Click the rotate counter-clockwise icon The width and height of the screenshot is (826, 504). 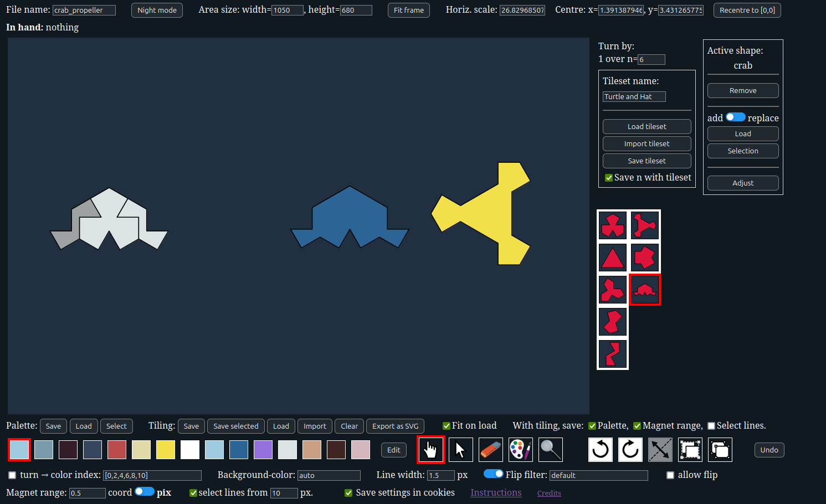pyautogui.click(x=601, y=450)
